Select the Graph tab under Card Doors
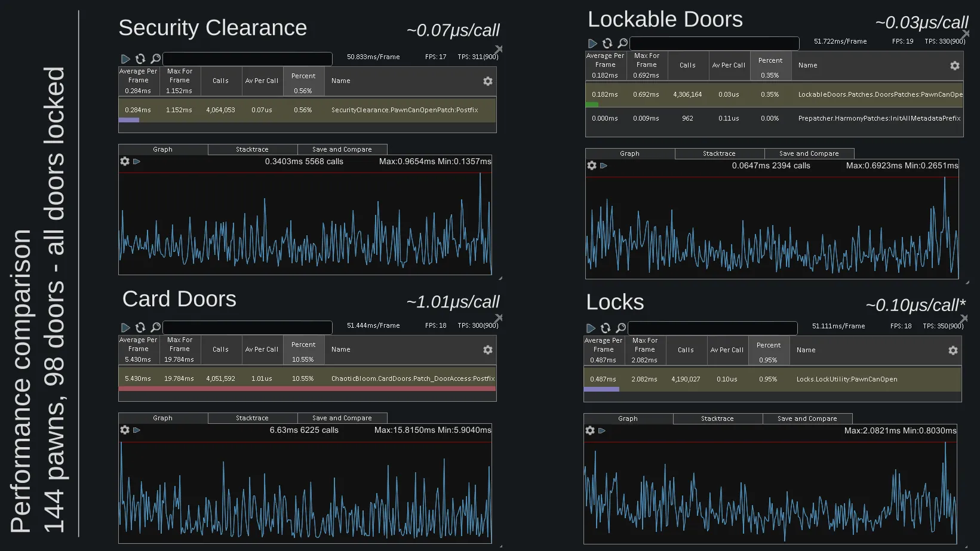 click(x=162, y=418)
